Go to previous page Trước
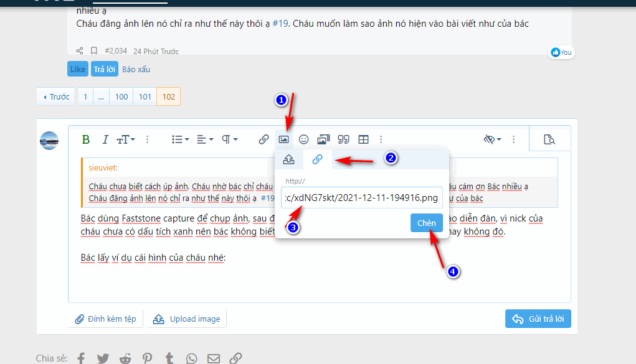The width and height of the screenshot is (636, 364). (x=57, y=97)
